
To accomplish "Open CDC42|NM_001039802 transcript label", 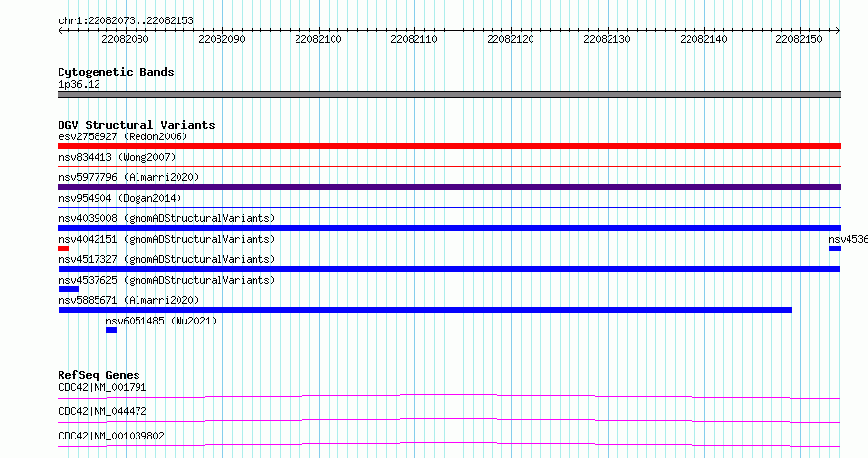I will pos(111,436).
